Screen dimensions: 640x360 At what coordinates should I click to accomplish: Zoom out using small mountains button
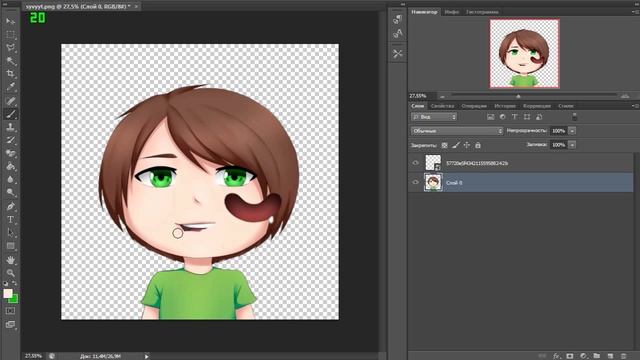click(x=442, y=96)
